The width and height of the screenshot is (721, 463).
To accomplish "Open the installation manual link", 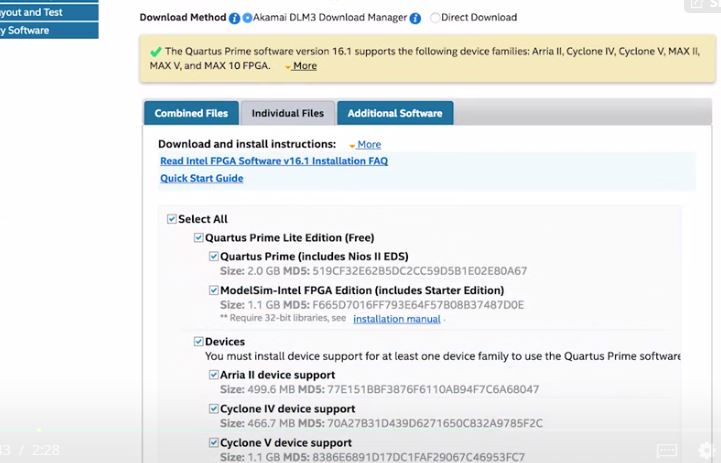I will [396, 319].
